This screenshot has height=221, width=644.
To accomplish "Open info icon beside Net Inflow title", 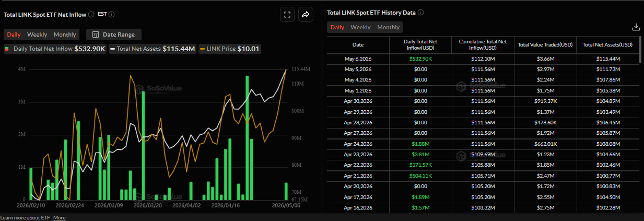I will click(x=91, y=15).
